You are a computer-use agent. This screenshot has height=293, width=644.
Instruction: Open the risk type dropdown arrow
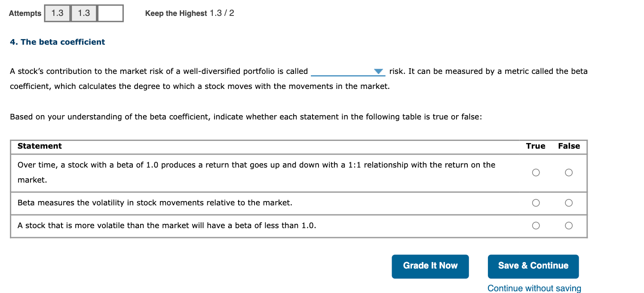click(x=378, y=71)
